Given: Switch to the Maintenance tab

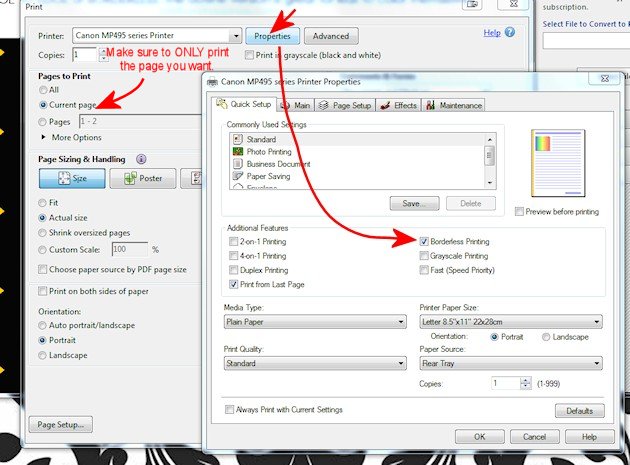Looking at the screenshot, I should pyautogui.click(x=454, y=105).
